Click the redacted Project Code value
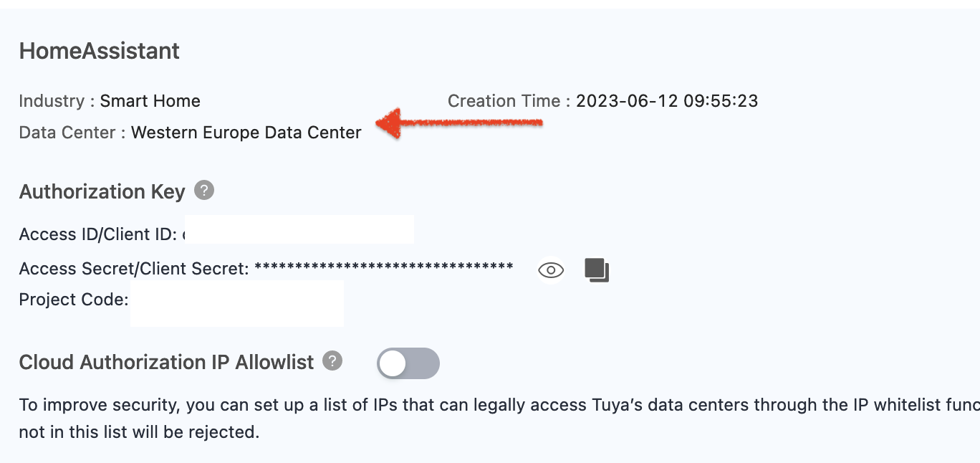 pos(237,303)
